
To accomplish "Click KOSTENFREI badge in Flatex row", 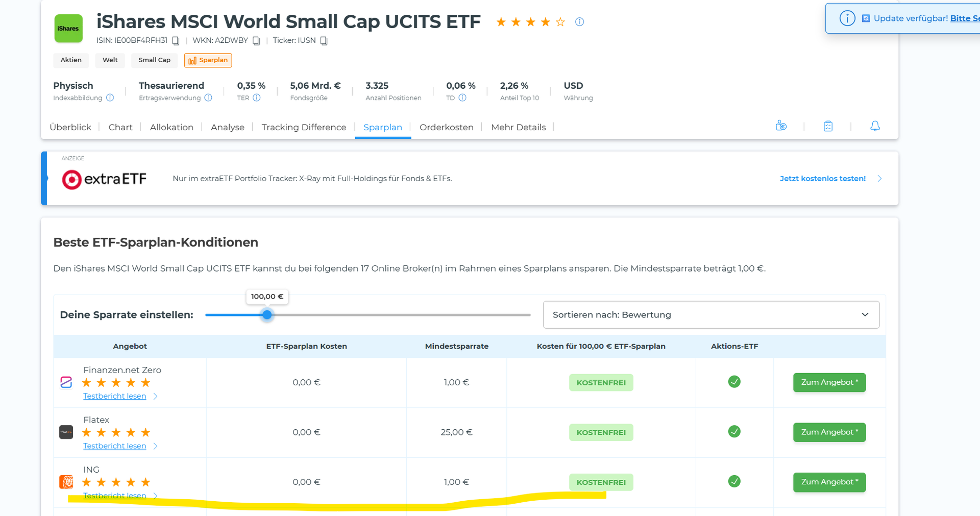I will pos(601,432).
